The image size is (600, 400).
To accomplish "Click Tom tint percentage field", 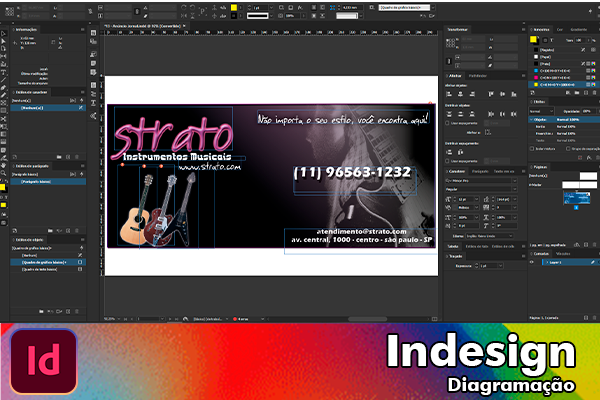I will [x=579, y=40].
